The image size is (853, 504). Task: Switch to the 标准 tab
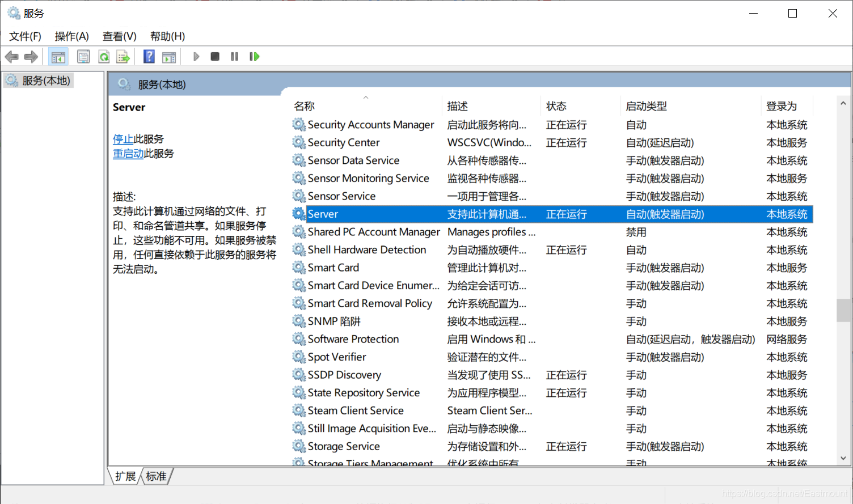tap(156, 476)
